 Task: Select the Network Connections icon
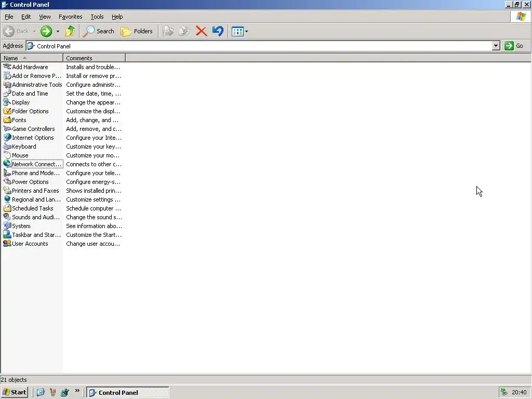7,164
